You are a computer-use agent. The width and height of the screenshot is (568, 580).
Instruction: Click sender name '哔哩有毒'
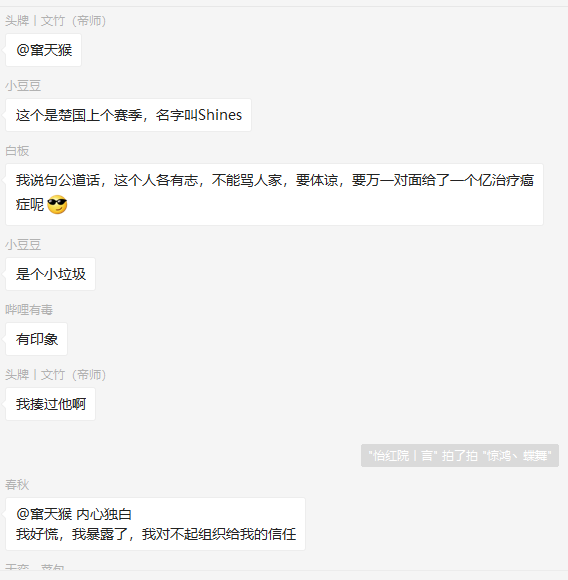[x=29, y=310]
